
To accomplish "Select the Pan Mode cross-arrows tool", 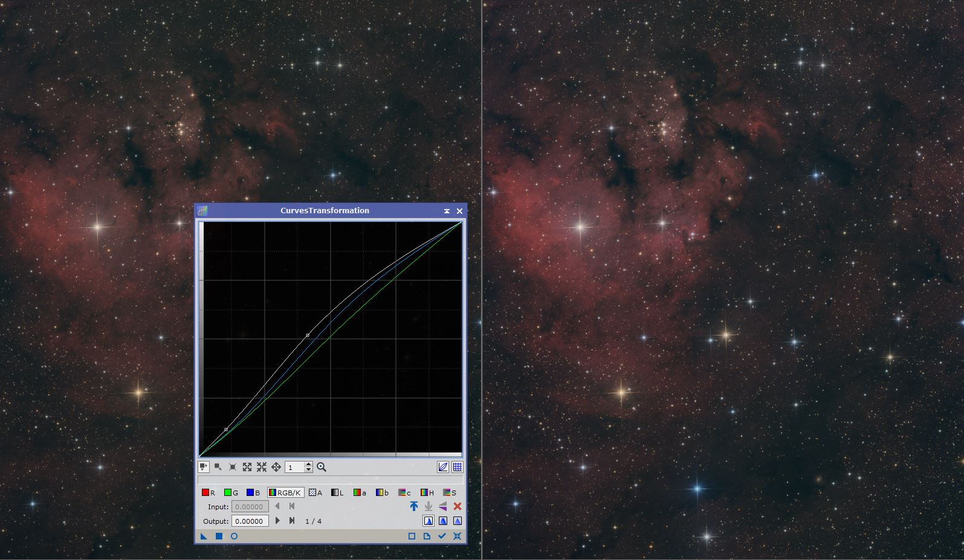I will point(276,467).
